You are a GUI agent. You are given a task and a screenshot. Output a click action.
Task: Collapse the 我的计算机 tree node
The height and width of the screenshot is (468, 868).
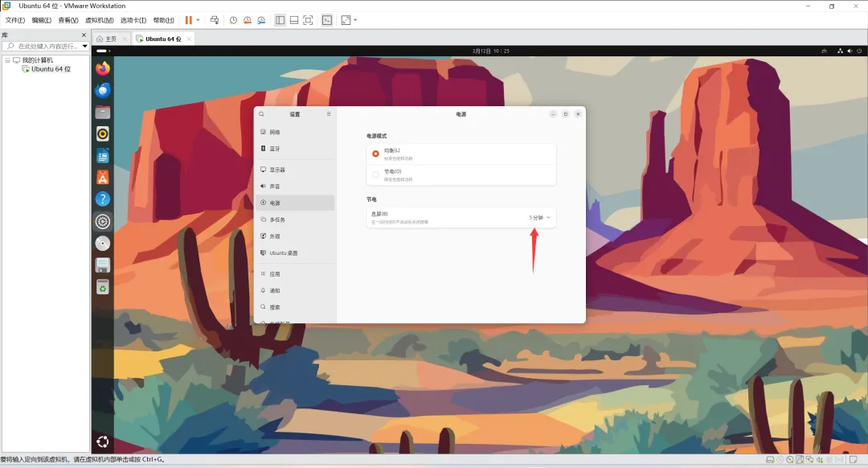[7, 60]
